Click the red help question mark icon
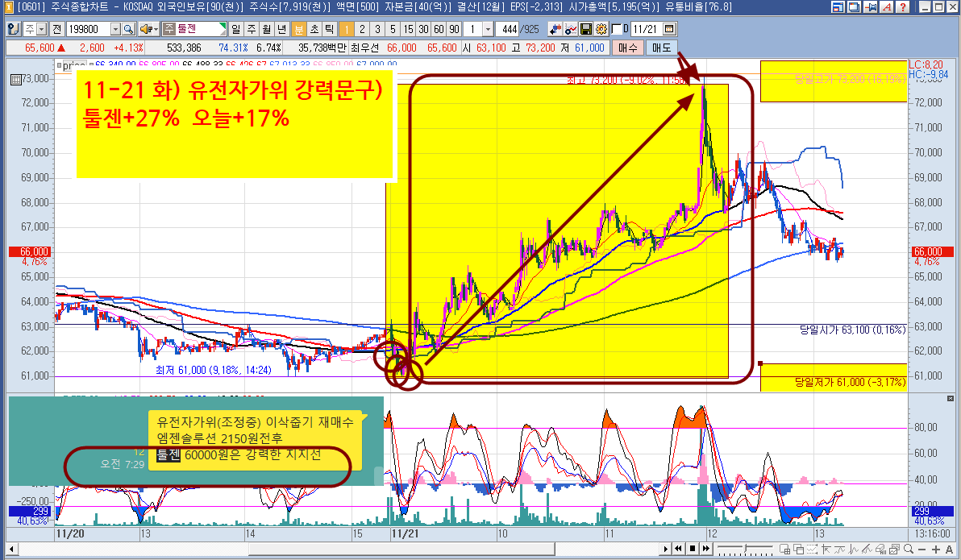Image resolution: width=961 pixels, height=560 pixels. point(903,6)
